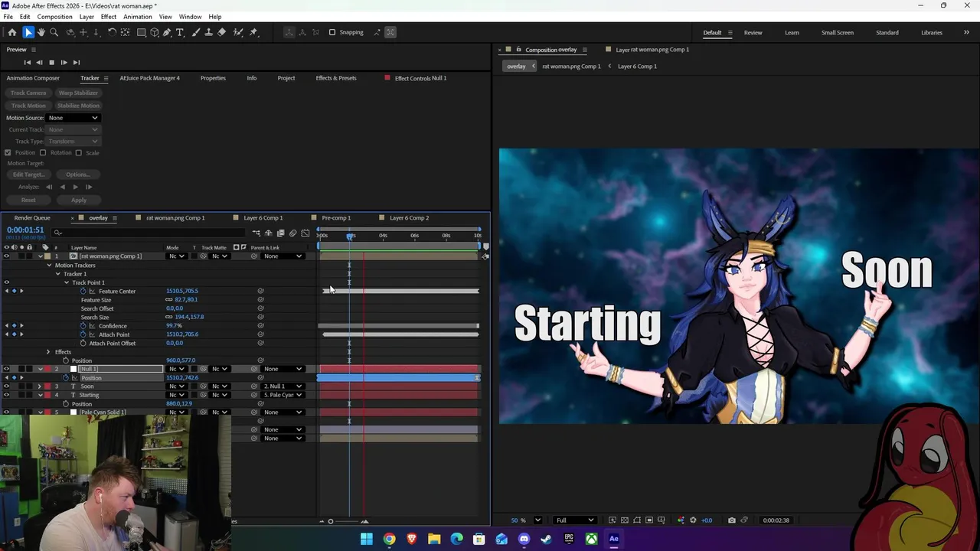Click the timeline zoom slider handle
The image size is (980, 551).
coord(331,521)
